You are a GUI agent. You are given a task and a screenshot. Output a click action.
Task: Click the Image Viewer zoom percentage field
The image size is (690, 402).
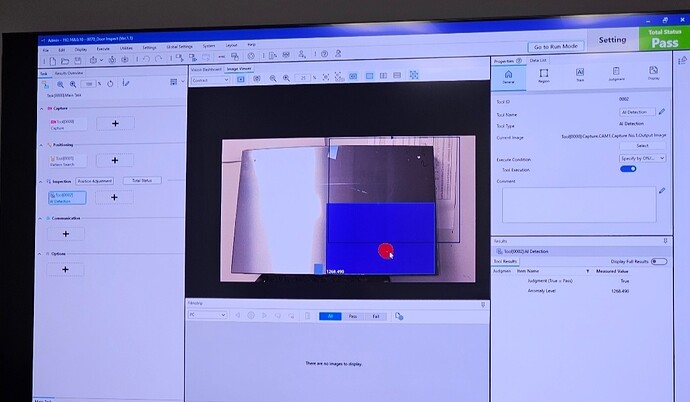pyautogui.click(x=303, y=78)
